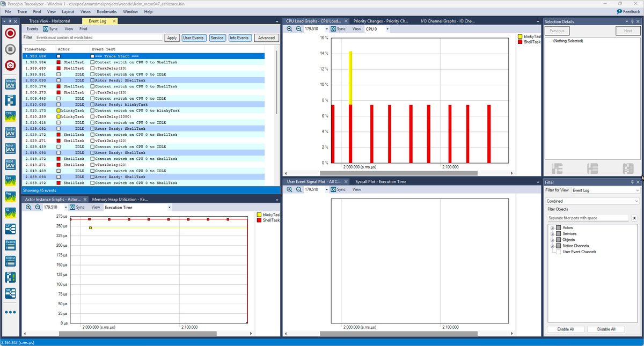Toggle the User Event Channels filter checkbox
The height and width of the screenshot is (346, 644).
point(558,252)
